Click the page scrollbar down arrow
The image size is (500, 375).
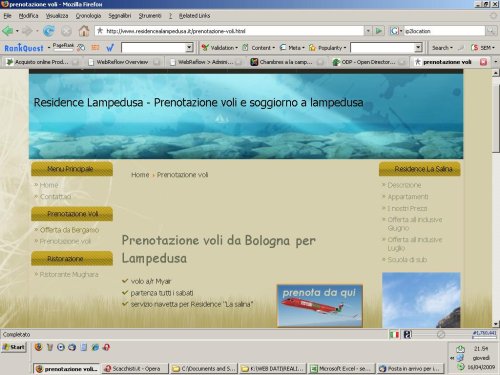point(496,324)
